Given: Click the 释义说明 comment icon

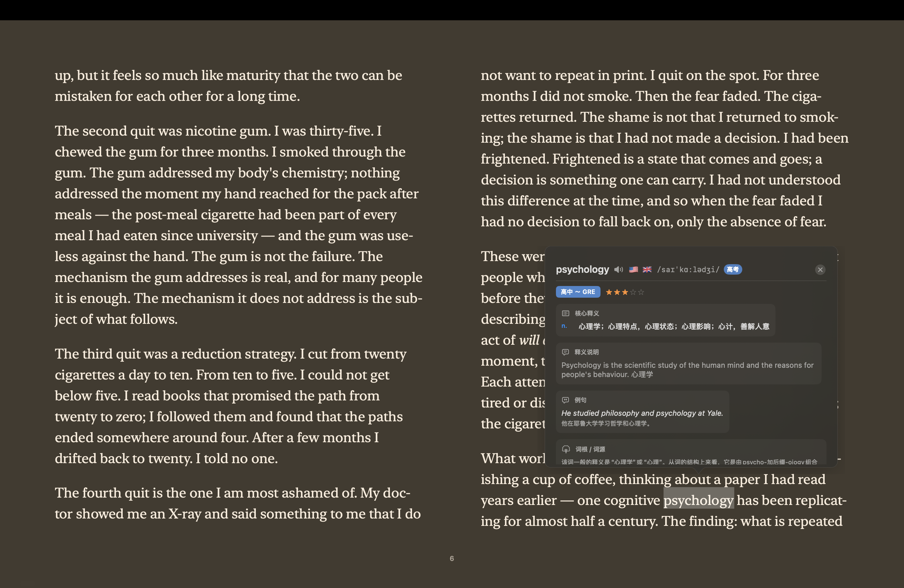Looking at the screenshot, I should (x=565, y=352).
